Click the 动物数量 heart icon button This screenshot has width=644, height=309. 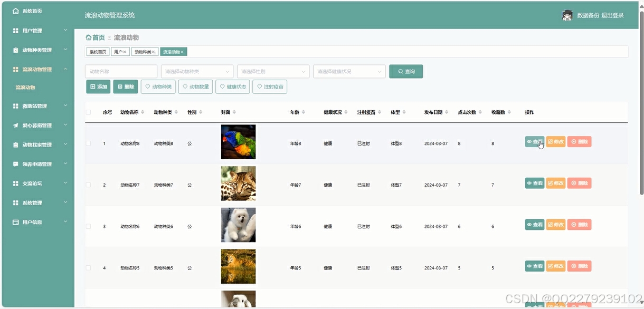[x=184, y=86]
